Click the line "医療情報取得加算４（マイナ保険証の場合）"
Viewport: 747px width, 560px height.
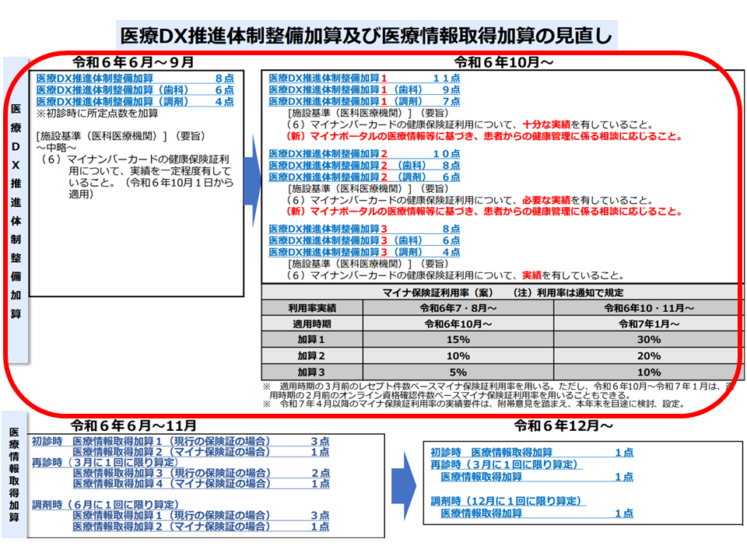coord(201,483)
